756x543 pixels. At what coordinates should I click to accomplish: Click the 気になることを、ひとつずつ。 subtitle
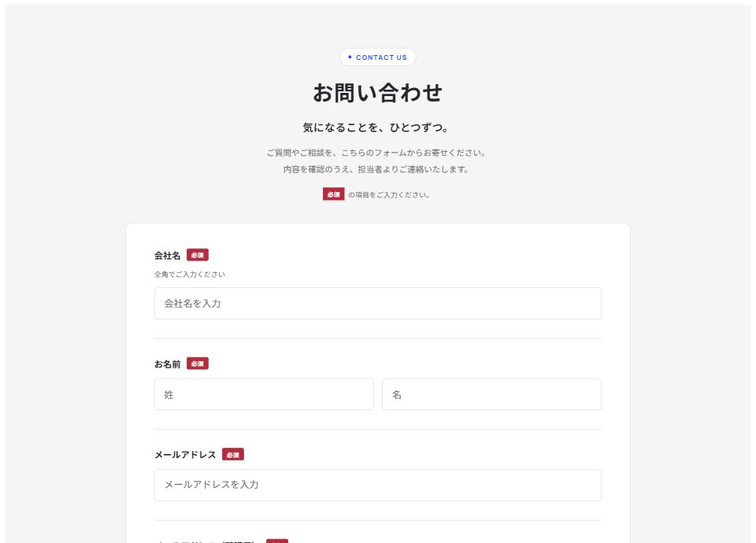coord(377,127)
